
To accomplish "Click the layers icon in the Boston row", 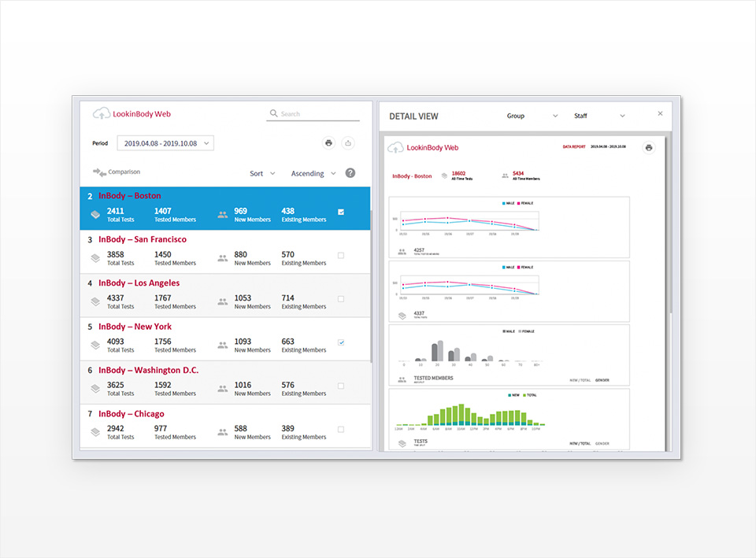I will tap(95, 214).
